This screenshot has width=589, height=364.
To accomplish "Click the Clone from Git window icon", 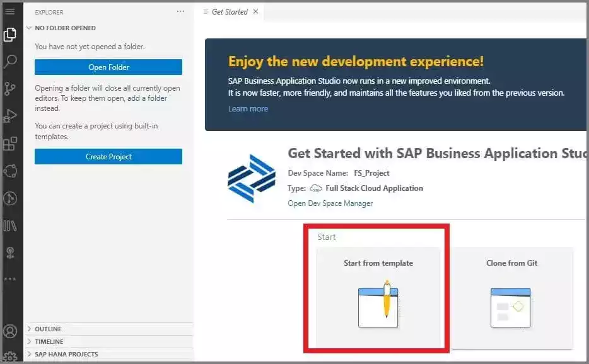I will [x=511, y=308].
